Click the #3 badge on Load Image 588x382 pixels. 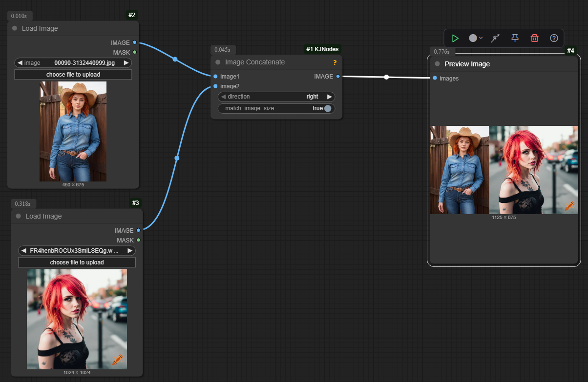click(x=135, y=202)
